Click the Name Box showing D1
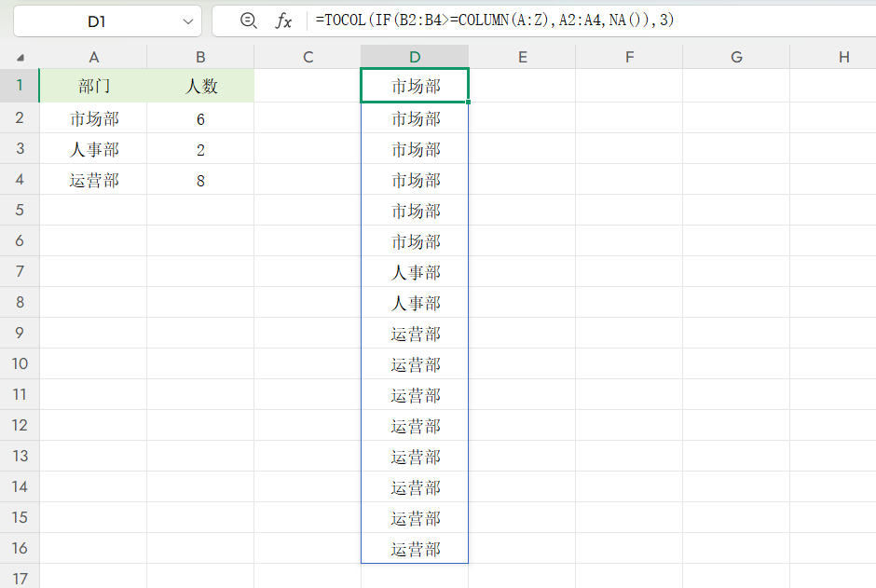 [x=95, y=21]
